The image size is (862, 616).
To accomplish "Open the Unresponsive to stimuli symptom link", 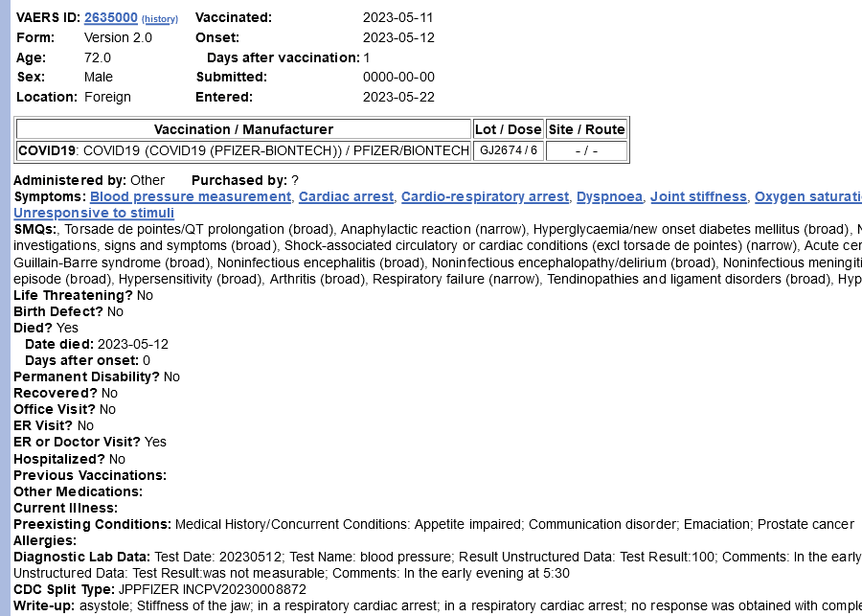I will point(94,213).
